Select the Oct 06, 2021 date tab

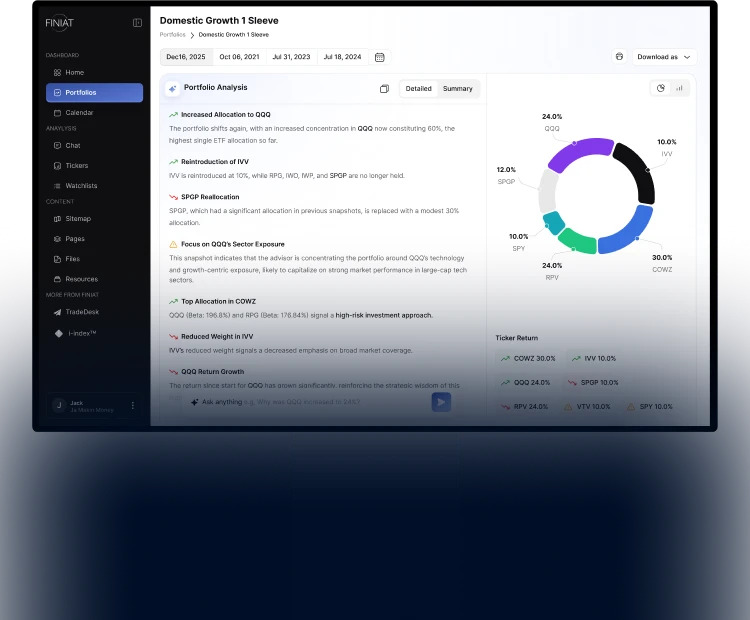coord(239,57)
